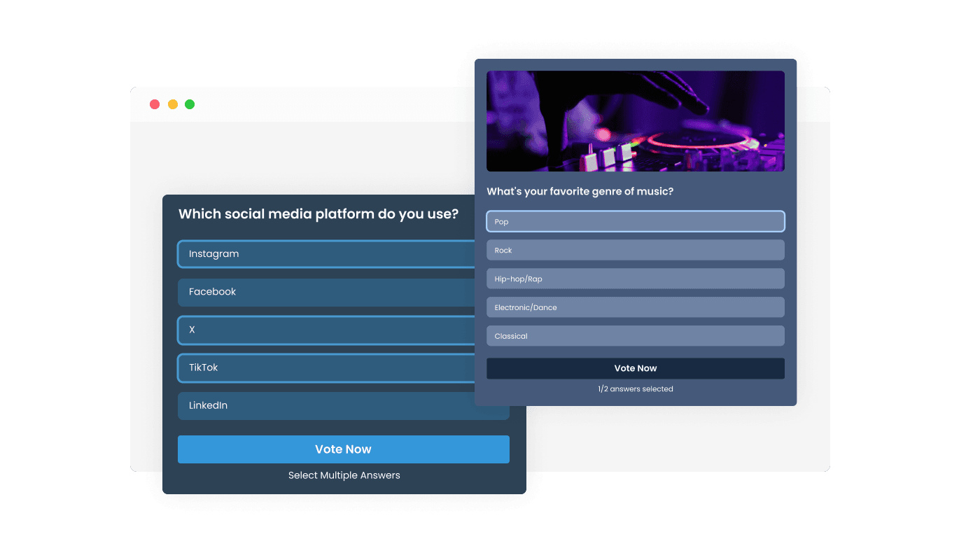
Task: Select the X poll answer
Action: tap(315, 330)
